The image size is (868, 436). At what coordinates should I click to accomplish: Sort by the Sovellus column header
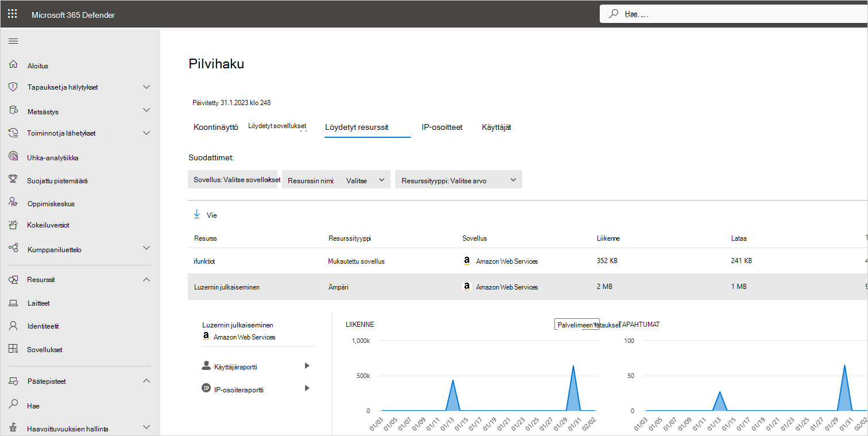point(474,238)
